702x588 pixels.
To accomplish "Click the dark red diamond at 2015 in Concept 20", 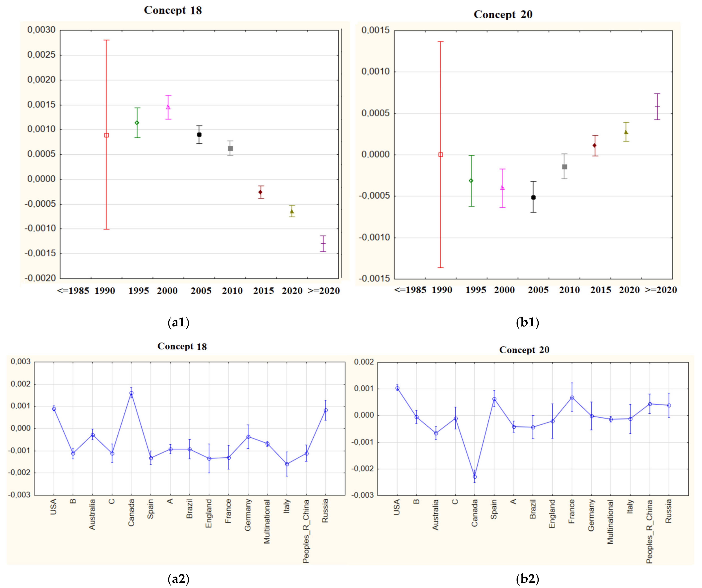I will (594, 145).
